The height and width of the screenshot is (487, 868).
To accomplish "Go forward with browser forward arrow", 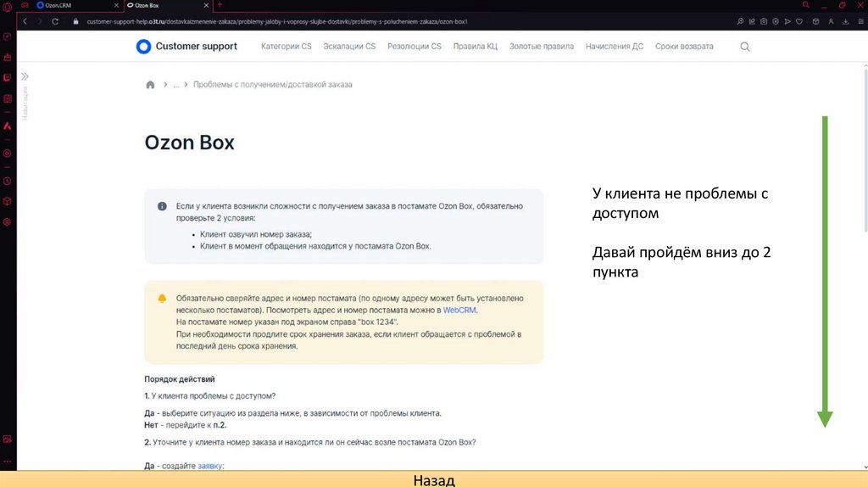I will pos(40,21).
